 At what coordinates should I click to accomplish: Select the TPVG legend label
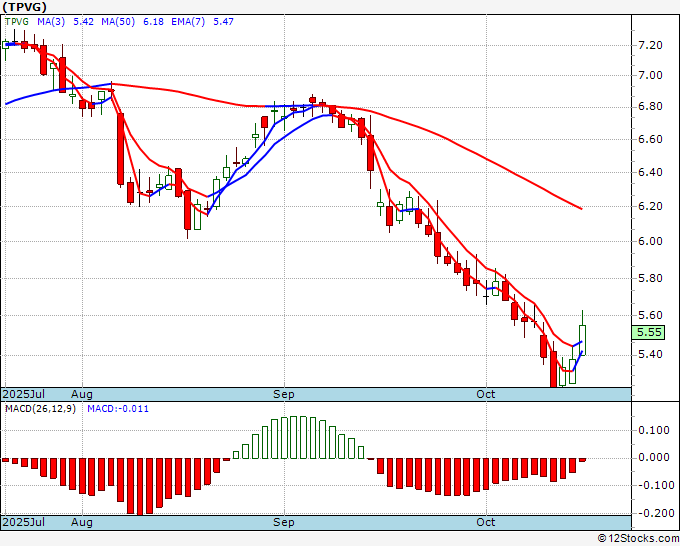(x=17, y=22)
